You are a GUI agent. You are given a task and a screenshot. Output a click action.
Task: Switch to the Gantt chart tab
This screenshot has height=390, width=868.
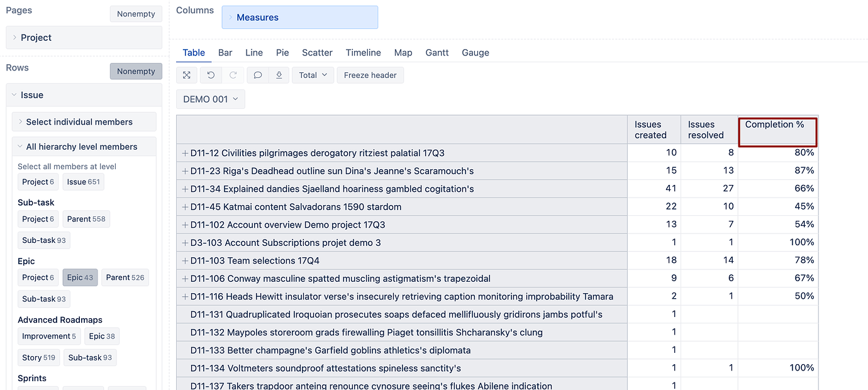437,53
